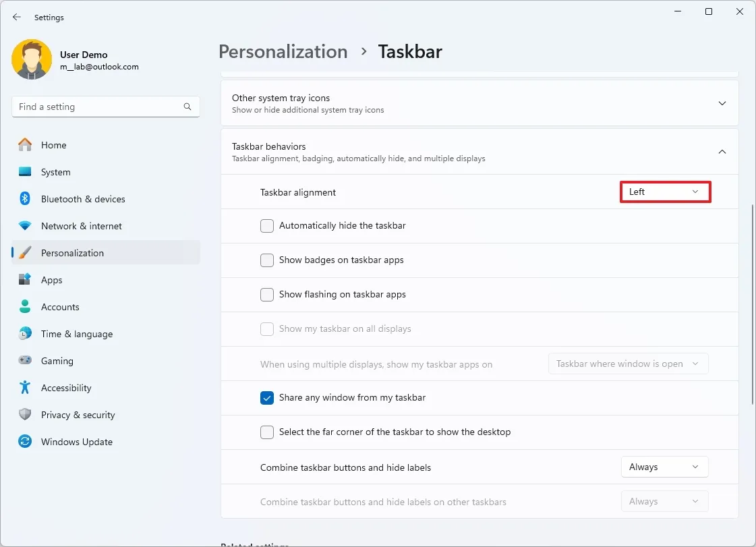Expand Other system tray icons section
The width and height of the screenshot is (756, 547).
(x=722, y=103)
